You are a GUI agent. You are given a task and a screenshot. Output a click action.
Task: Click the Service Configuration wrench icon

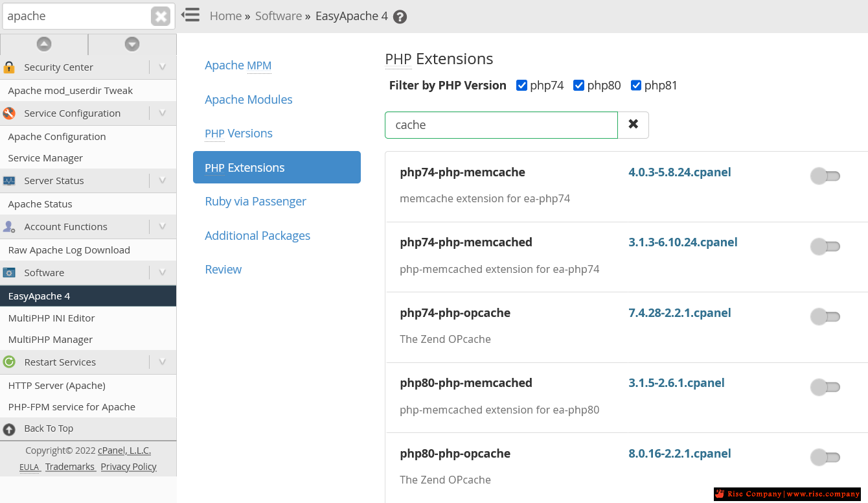9,113
